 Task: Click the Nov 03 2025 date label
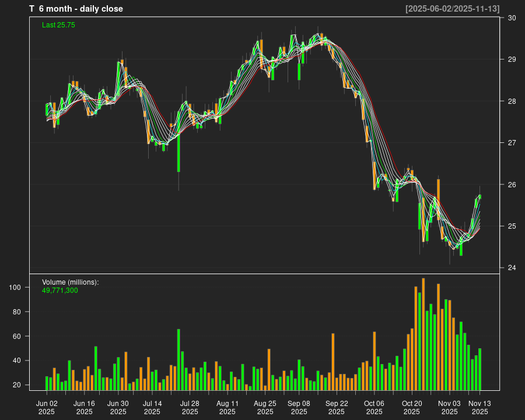click(449, 407)
